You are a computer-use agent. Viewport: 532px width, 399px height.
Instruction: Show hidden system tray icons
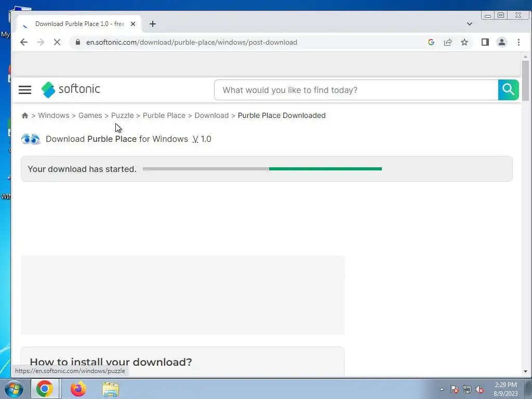pos(442,390)
